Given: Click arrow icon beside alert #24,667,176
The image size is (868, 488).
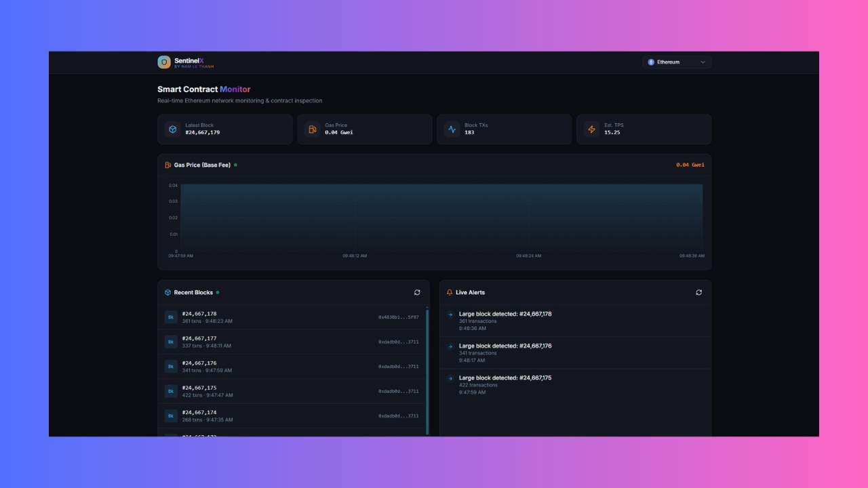Looking at the screenshot, I should tap(450, 346).
